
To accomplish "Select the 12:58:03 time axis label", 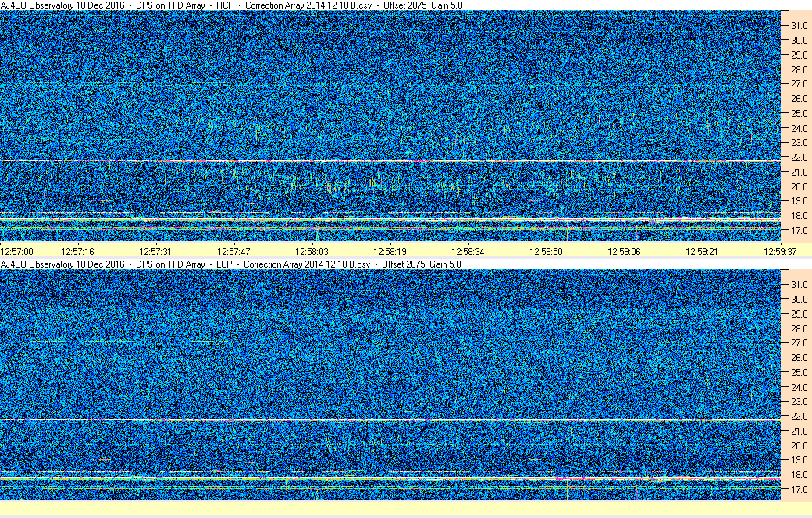I will point(312,252).
